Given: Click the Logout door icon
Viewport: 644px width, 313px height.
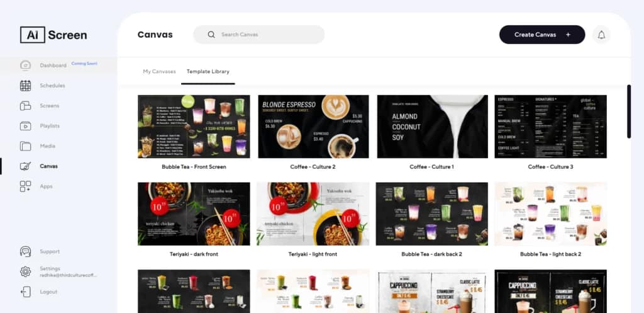Looking at the screenshot, I should click(x=25, y=292).
